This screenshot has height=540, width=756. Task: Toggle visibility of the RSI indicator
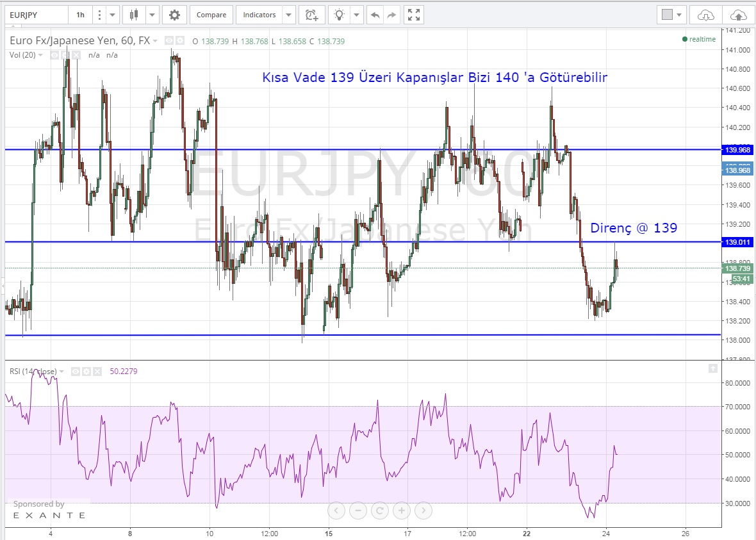[x=75, y=372]
